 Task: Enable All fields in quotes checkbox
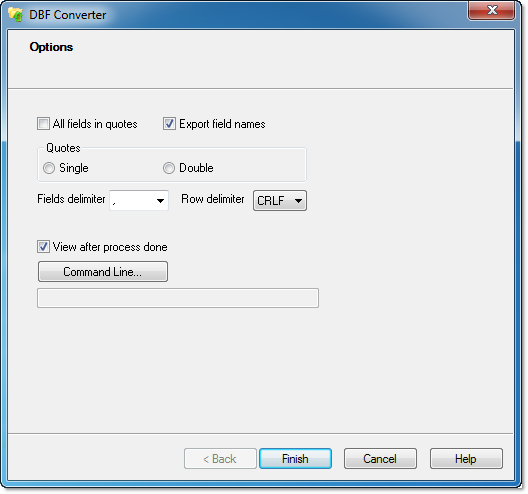(x=43, y=124)
